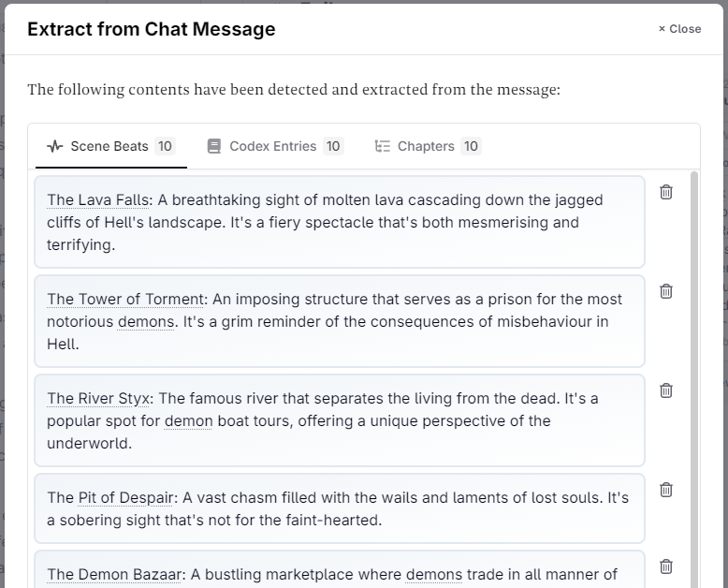
Task: Remove the Demon Bazaar scene beat
Action: click(x=666, y=566)
